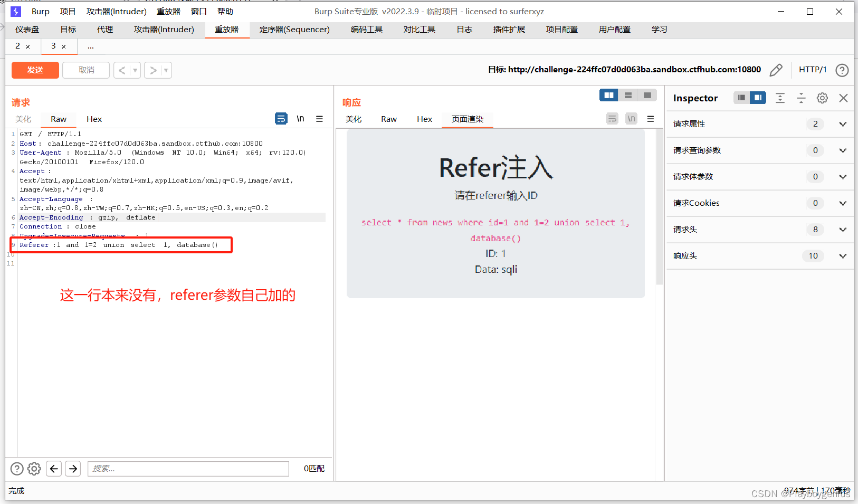Screen dimensions: 858x504
Task: Switch request view to 美化
Action: (23, 119)
